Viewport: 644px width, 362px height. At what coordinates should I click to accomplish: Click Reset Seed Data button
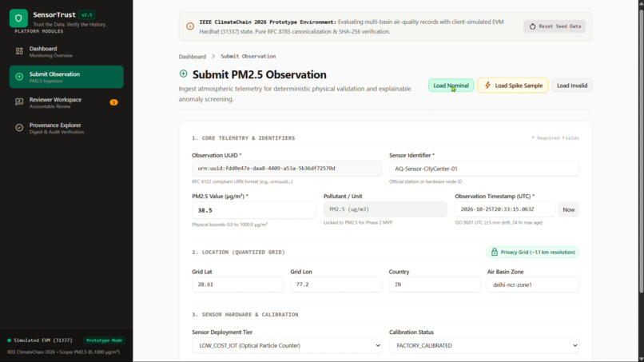tap(555, 26)
